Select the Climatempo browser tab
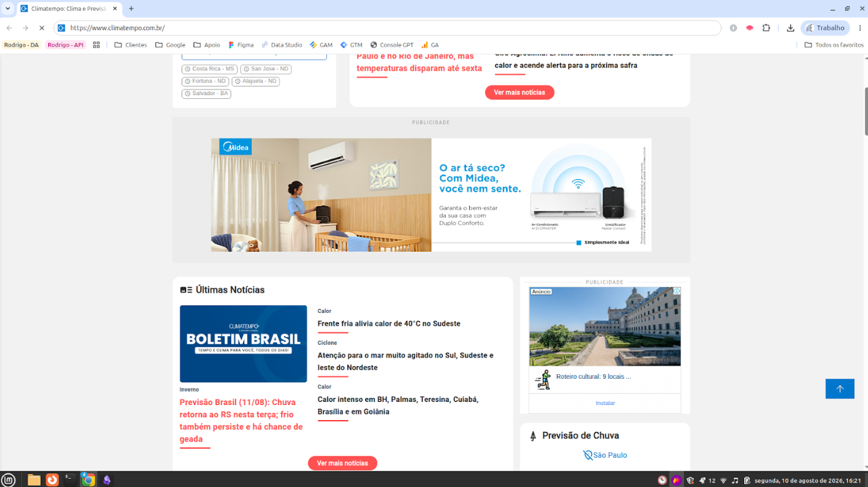 pyautogui.click(x=69, y=9)
